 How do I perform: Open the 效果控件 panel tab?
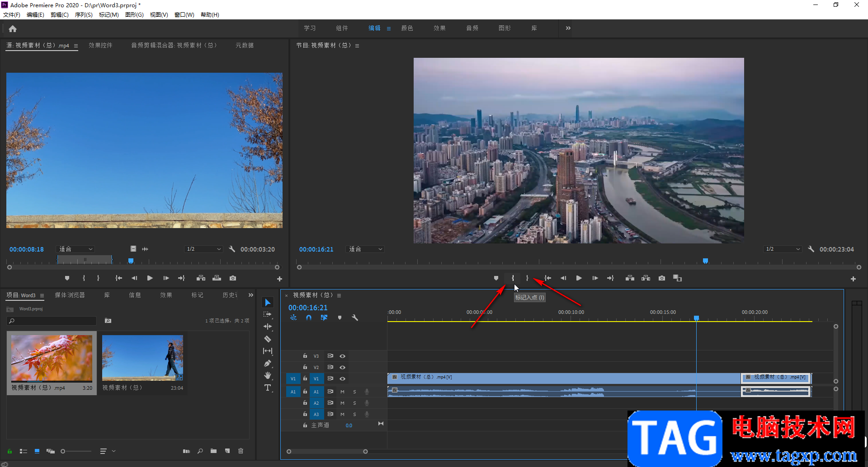[100, 45]
